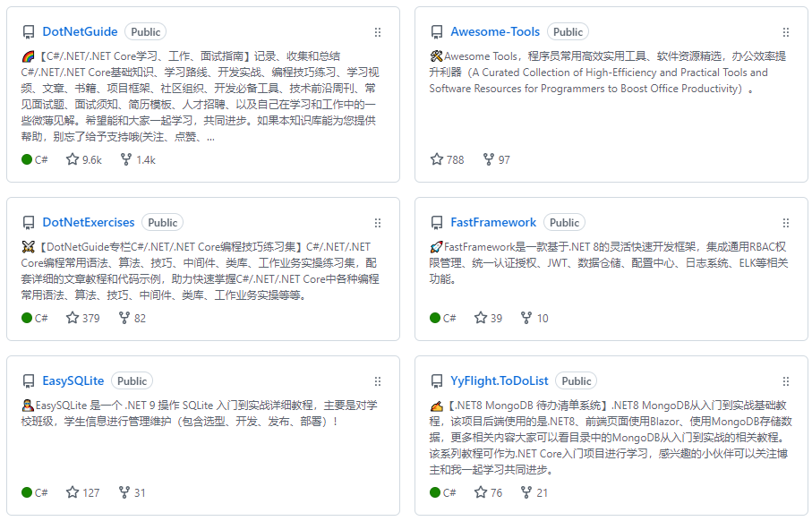View DotNetGuide stargazers showing 9.6k

84,159
